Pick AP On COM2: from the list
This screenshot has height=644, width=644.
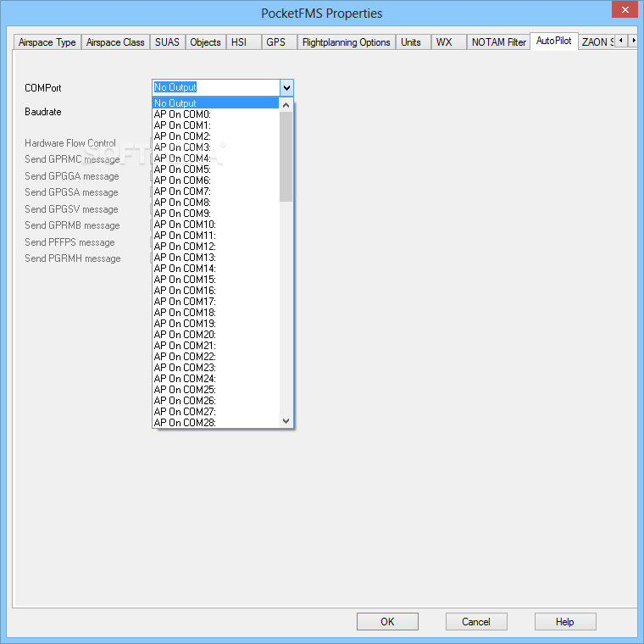coord(215,136)
